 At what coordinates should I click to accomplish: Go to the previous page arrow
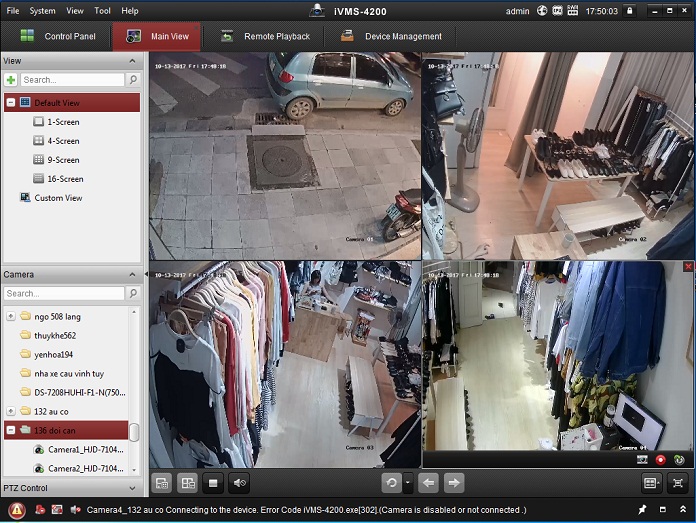coord(428,483)
